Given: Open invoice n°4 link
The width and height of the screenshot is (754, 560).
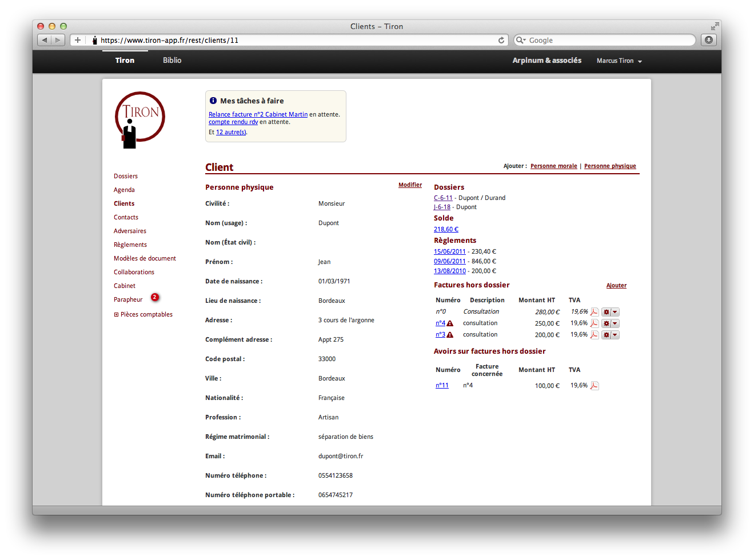Looking at the screenshot, I should point(440,323).
